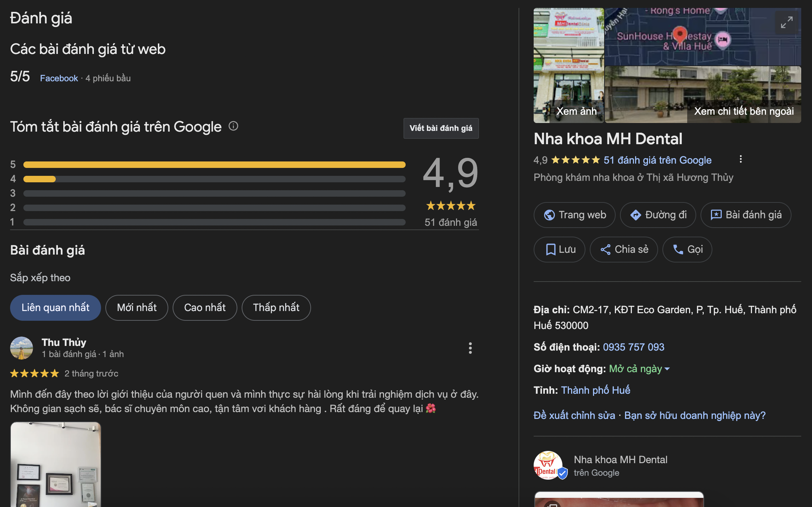
Task: Click the Trang web globe button
Action: (x=574, y=215)
